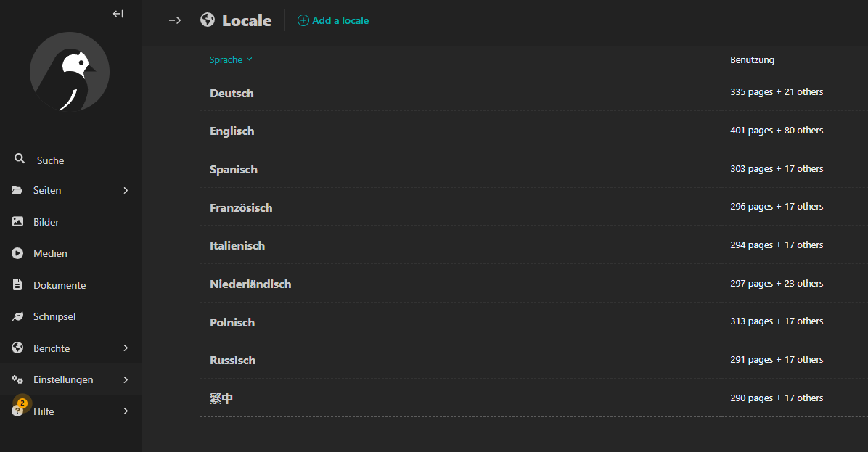Open the Deutsch locale entry

pyautogui.click(x=231, y=93)
